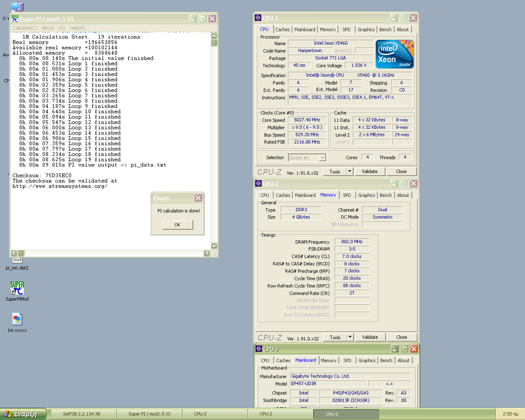Select Graphics tab in the Mainboard CPU-Z window
The image size is (525, 420).
click(x=367, y=360)
